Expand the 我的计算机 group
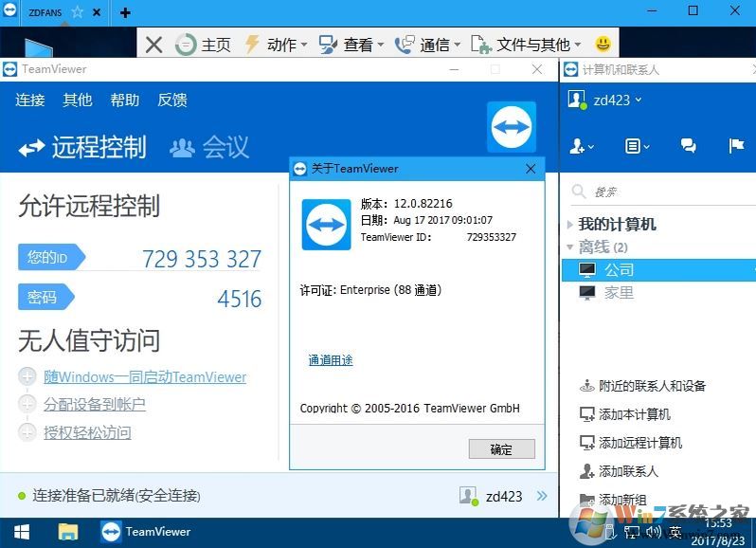The image size is (756, 548). (x=570, y=225)
